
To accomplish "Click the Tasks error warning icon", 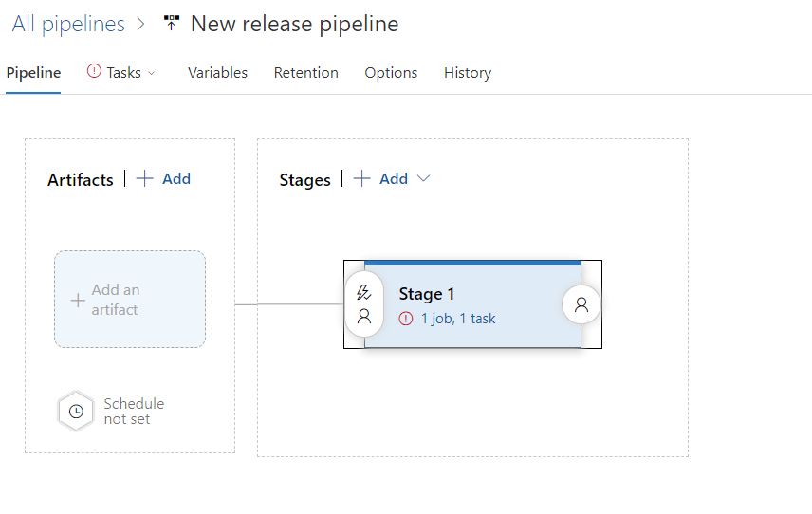I will click(94, 71).
